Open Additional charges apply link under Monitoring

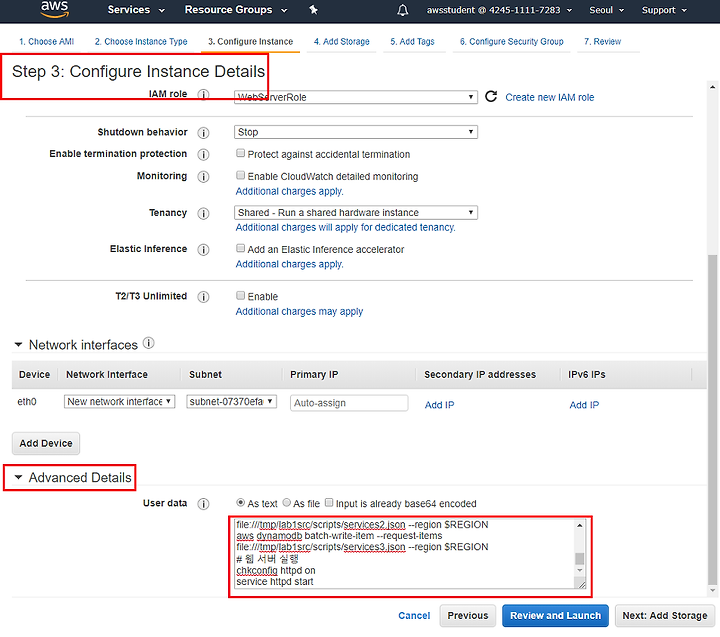click(289, 191)
